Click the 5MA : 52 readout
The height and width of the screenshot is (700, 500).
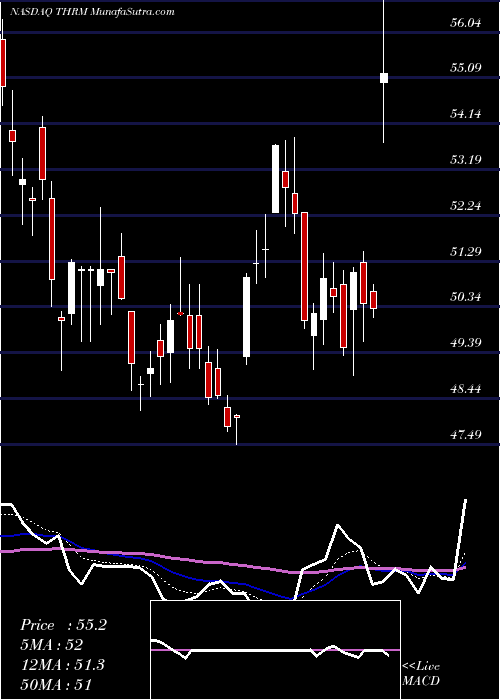coord(51,645)
